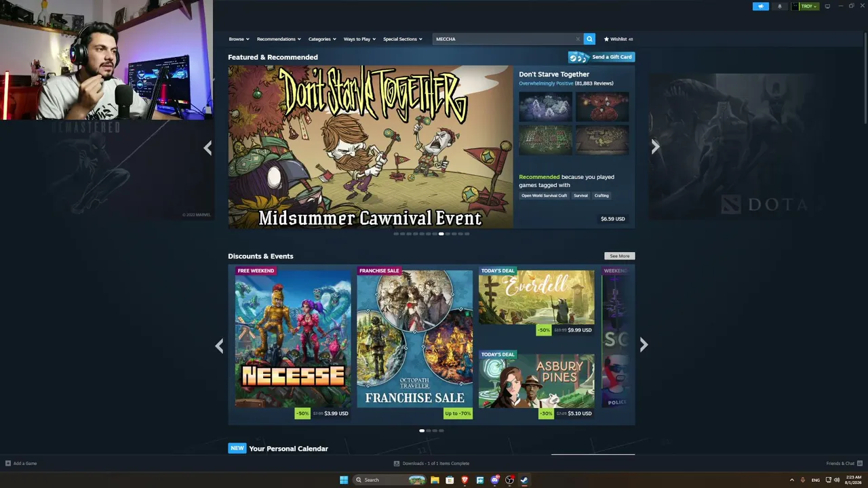
Task: Click the Windows taskbar Search box
Action: [390, 480]
